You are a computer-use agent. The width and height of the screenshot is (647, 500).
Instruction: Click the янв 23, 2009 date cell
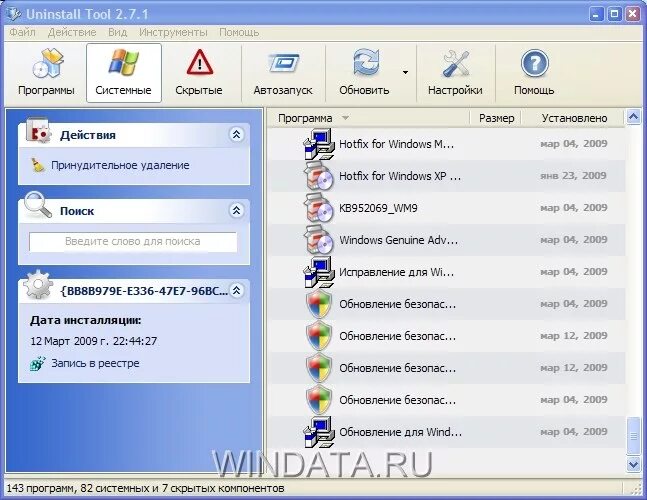(574, 176)
